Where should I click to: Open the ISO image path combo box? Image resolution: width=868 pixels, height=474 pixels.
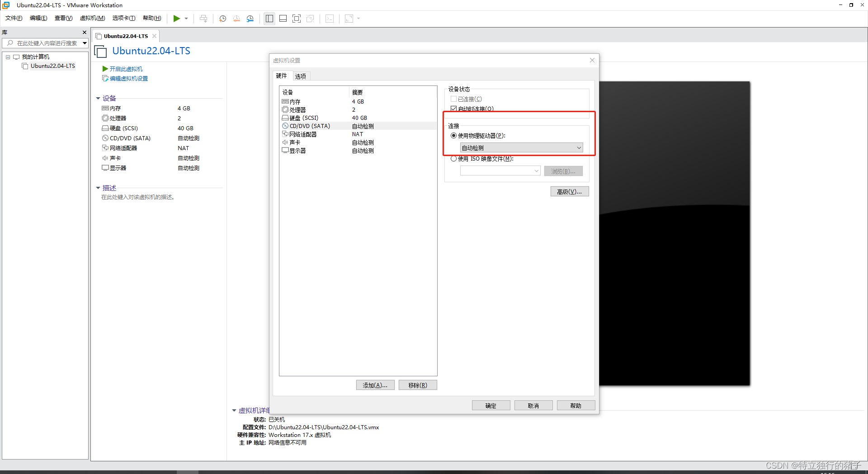pos(500,171)
